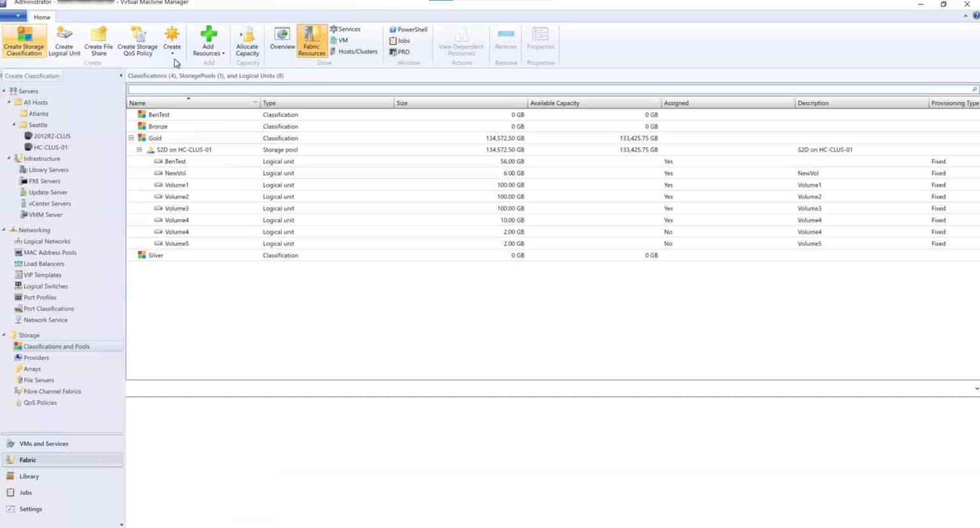Click the Create Storage Classification icon
This screenshot has height=528, width=980.
click(24, 40)
